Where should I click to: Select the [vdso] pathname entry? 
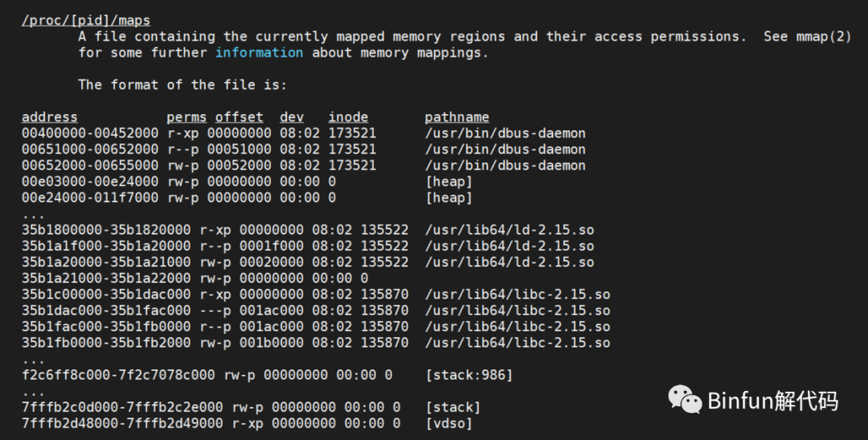click(448, 423)
